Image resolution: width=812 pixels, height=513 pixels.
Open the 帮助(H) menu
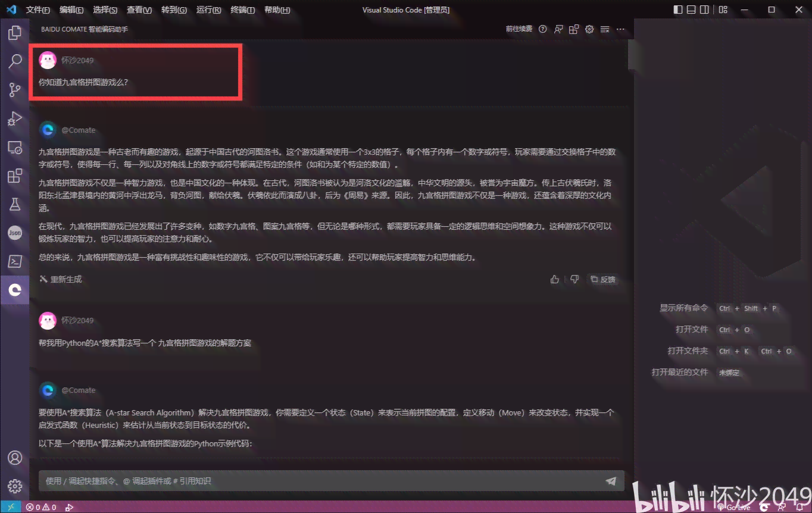[x=277, y=10]
